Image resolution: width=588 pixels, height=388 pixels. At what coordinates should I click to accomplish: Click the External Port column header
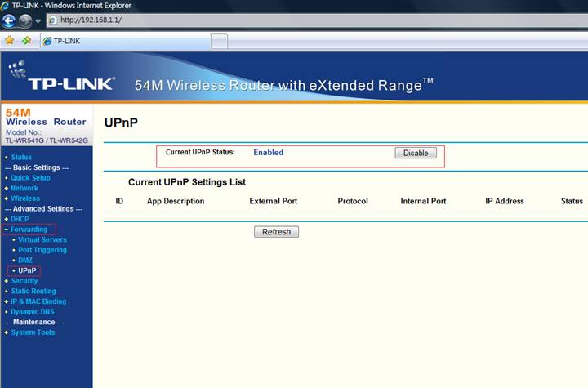click(x=274, y=201)
